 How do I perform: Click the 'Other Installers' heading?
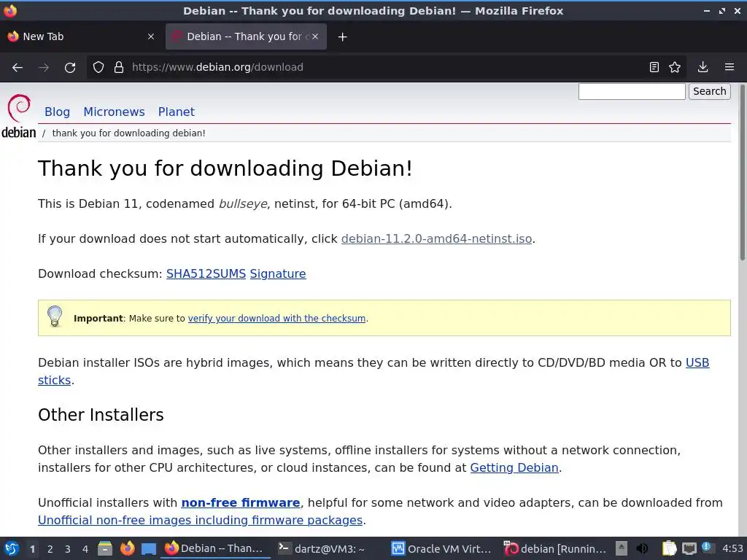tap(101, 415)
